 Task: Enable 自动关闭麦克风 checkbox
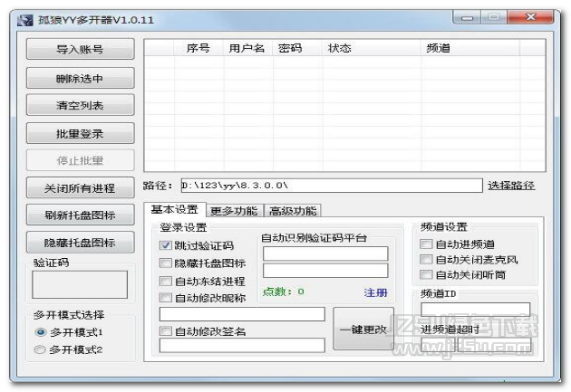pos(426,260)
